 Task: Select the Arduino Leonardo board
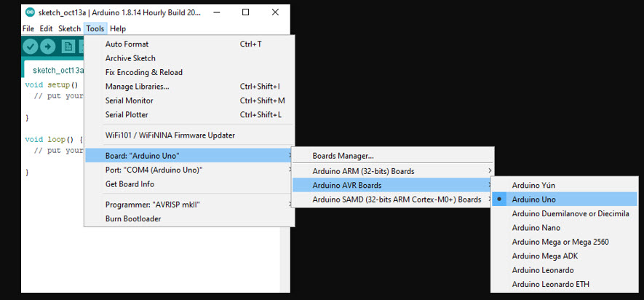565,270
